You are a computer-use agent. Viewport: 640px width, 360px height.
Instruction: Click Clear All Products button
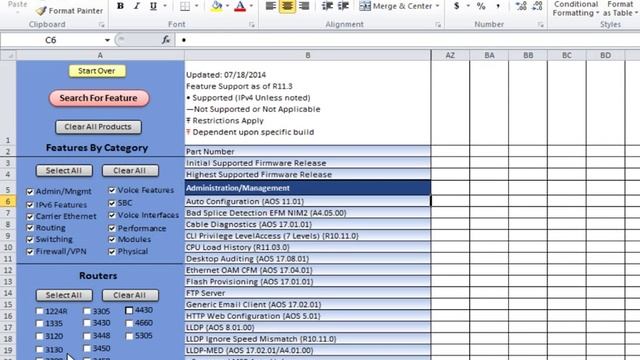(98, 127)
